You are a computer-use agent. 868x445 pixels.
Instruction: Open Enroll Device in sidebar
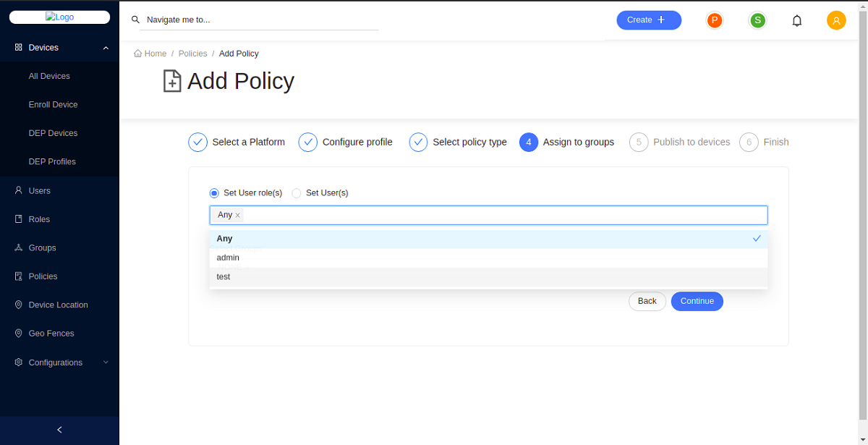click(x=53, y=105)
